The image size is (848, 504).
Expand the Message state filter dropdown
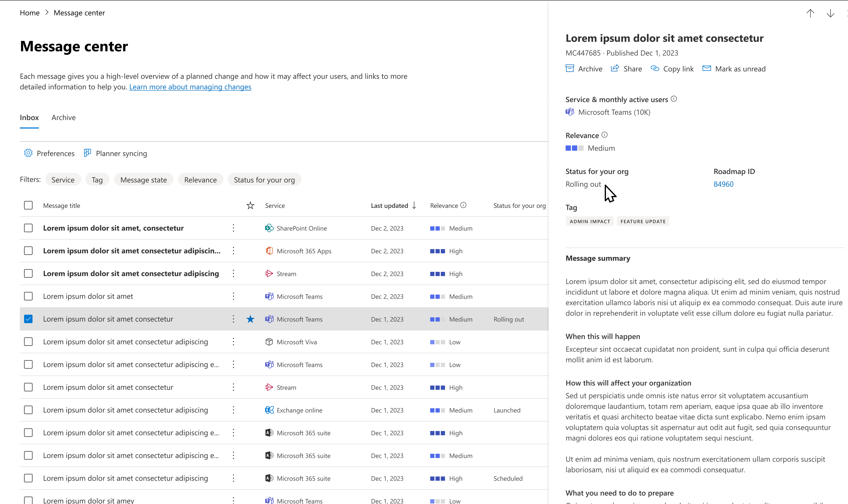[x=143, y=179]
